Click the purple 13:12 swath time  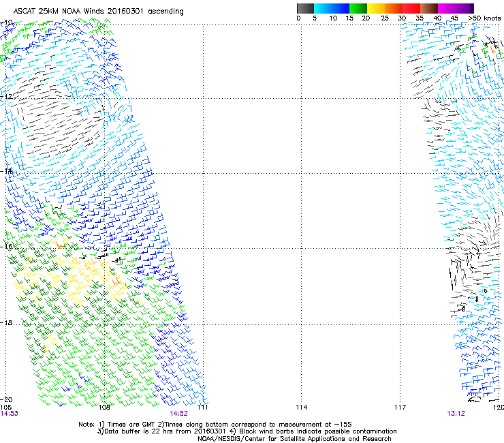point(456,414)
